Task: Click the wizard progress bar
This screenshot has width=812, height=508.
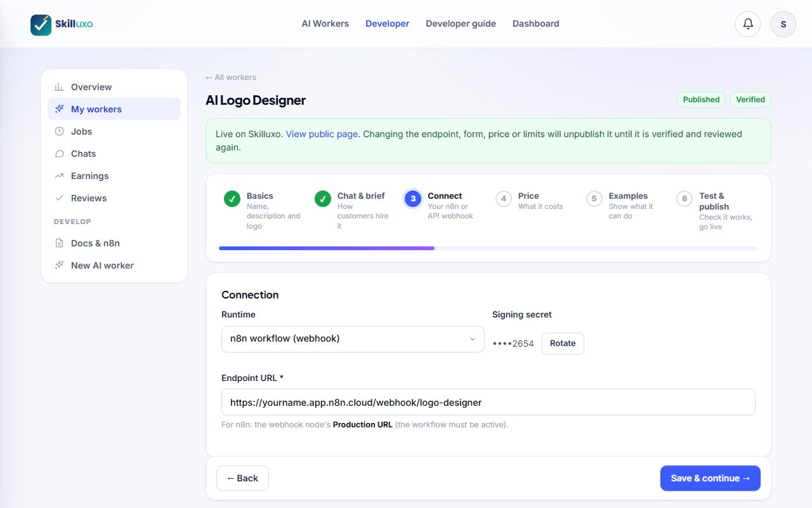Action: [x=488, y=248]
